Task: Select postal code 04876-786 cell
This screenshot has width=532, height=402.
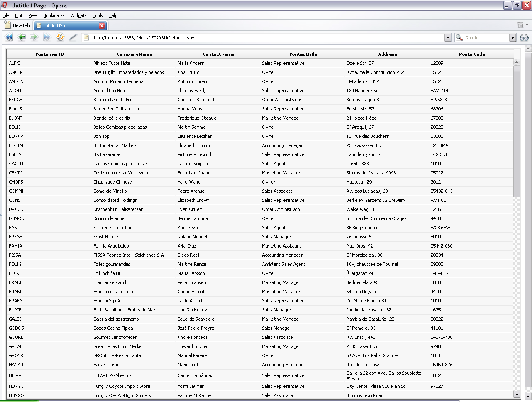Action: pos(441,337)
